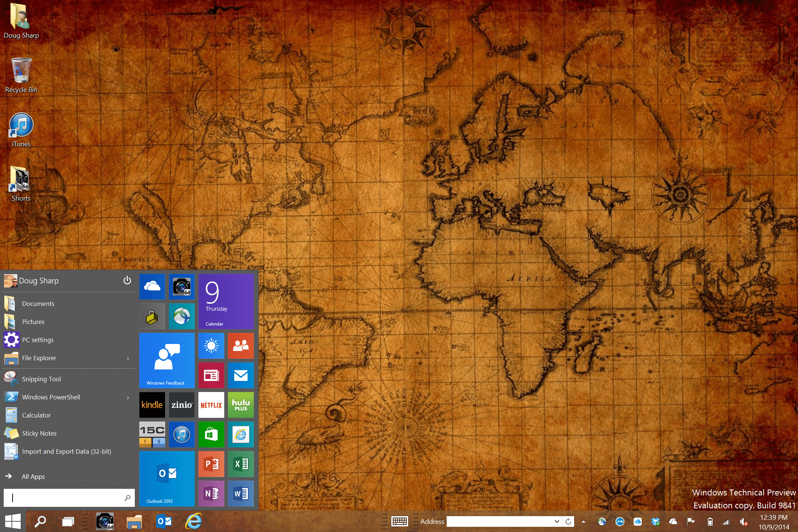Viewport: 798px width, 532px height.
Task: Open the iTunes tile in Start menu
Action: 181,434
